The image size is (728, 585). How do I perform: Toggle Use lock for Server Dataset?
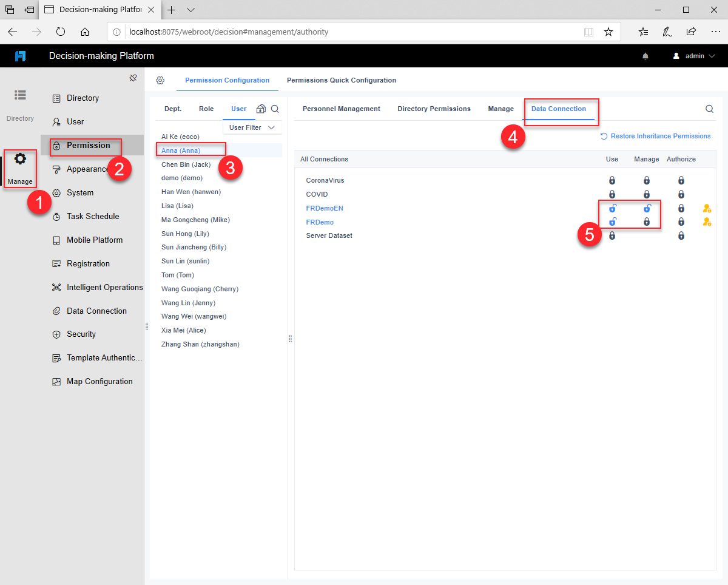[612, 235]
